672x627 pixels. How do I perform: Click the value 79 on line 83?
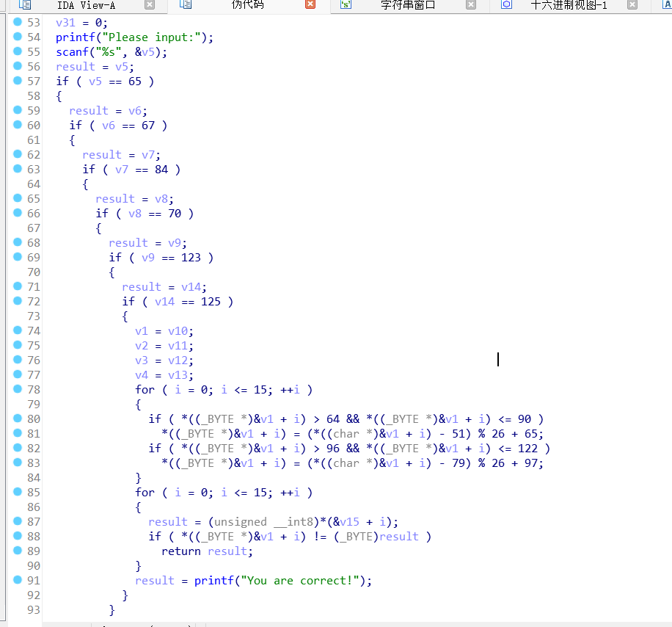click(x=459, y=463)
